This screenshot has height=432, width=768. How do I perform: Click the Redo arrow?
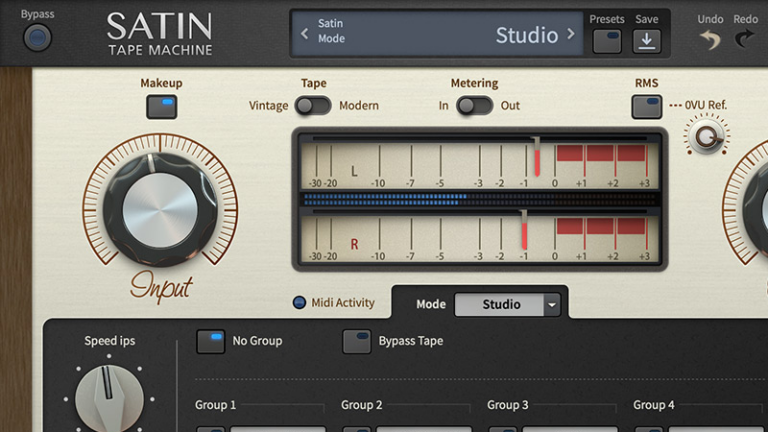744,39
